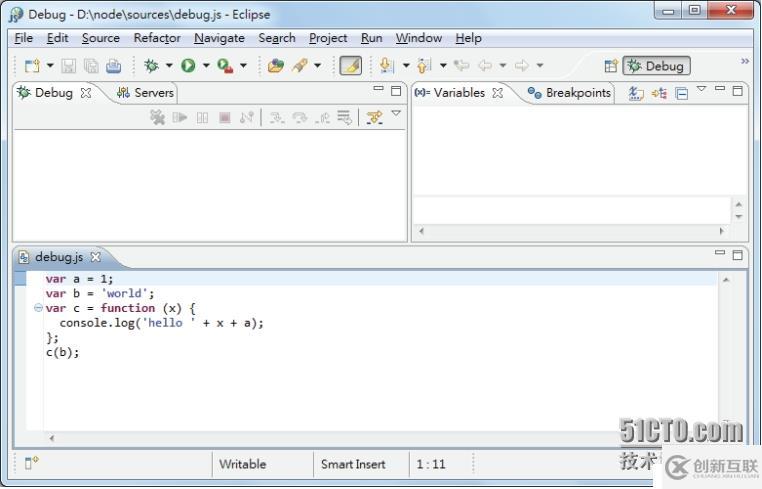
Task: Click the Next Annotation icon
Action: click(387, 66)
